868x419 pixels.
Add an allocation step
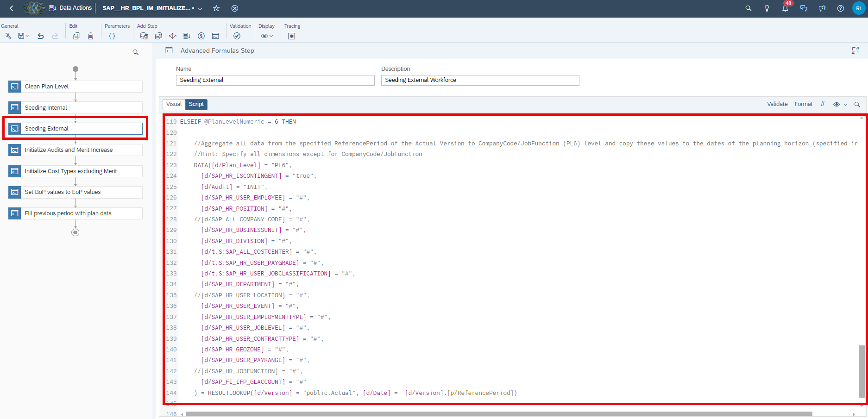coord(173,36)
